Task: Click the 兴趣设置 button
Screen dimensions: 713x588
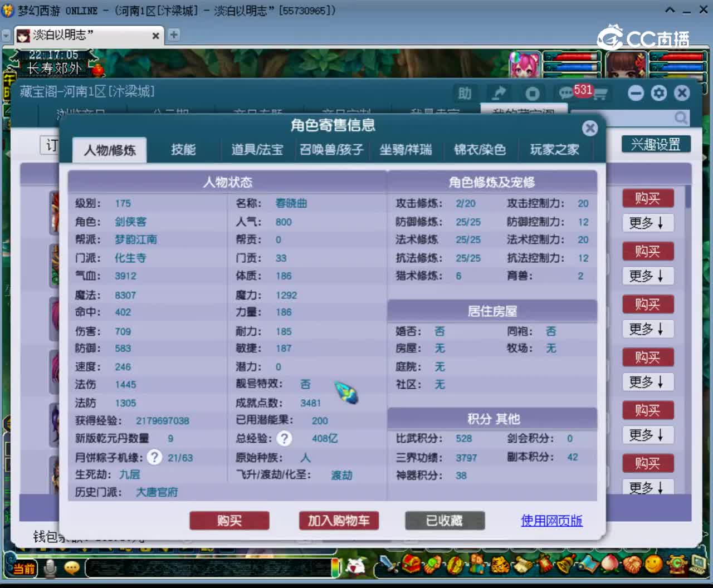Action: point(656,144)
